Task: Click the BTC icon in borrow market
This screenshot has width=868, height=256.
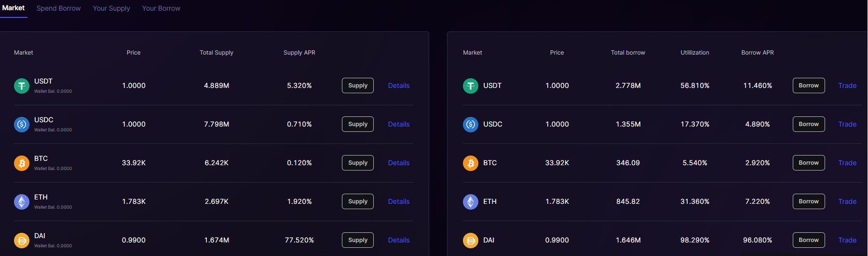Action: coord(471,163)
